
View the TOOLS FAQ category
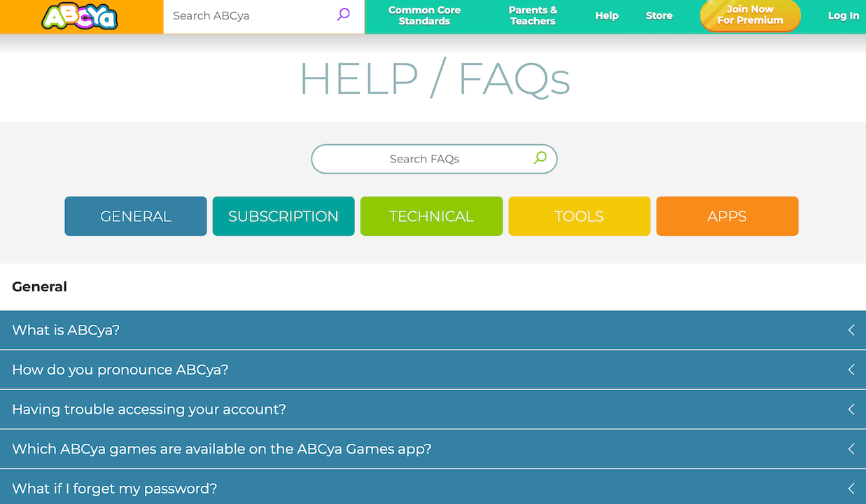pyautogui.click(x=579, y=216)
